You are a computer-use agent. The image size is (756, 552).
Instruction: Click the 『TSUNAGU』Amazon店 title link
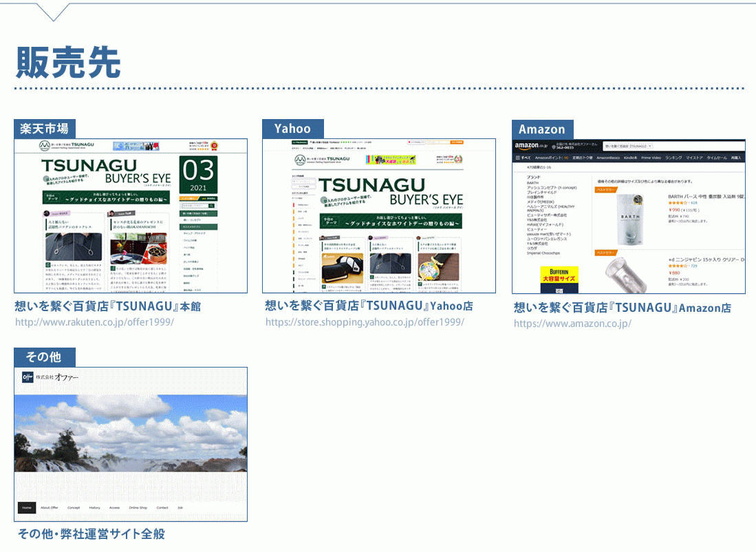click(623, 308)
